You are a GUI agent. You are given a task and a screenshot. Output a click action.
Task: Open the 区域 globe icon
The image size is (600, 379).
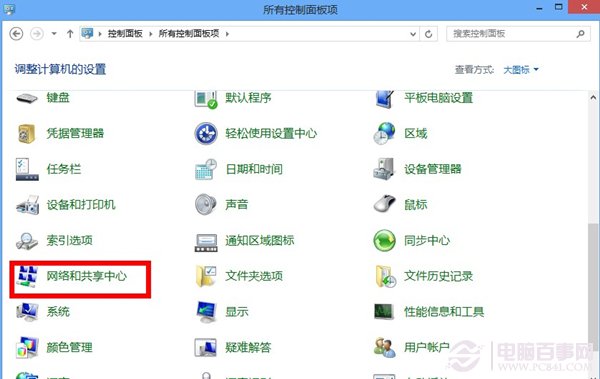[x=385, y=134]
